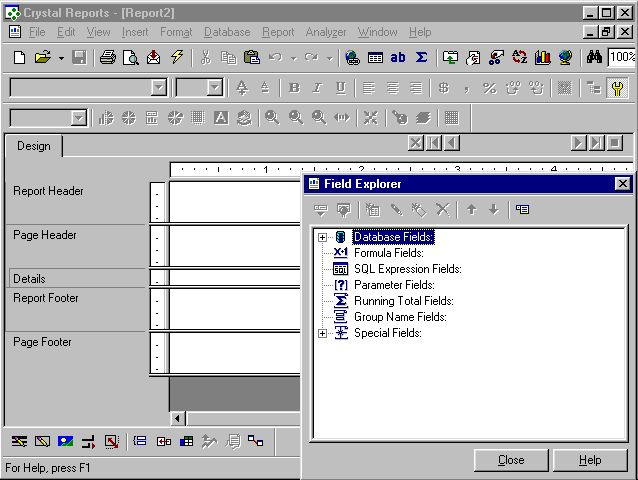Viewport: 638px width, 480px height.
Task: Click the yellow wrench toolbar icon
Action: coord(617,88)
